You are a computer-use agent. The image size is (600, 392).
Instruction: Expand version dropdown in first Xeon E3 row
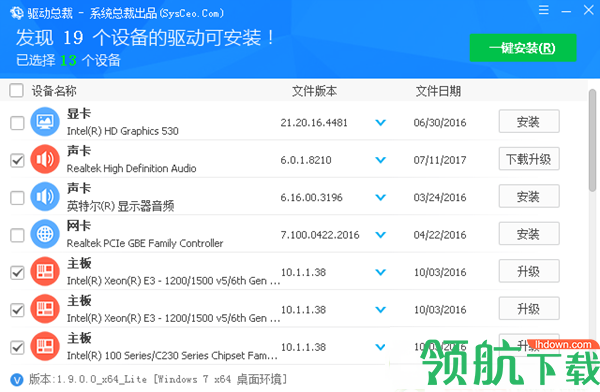tap(380, 272)
